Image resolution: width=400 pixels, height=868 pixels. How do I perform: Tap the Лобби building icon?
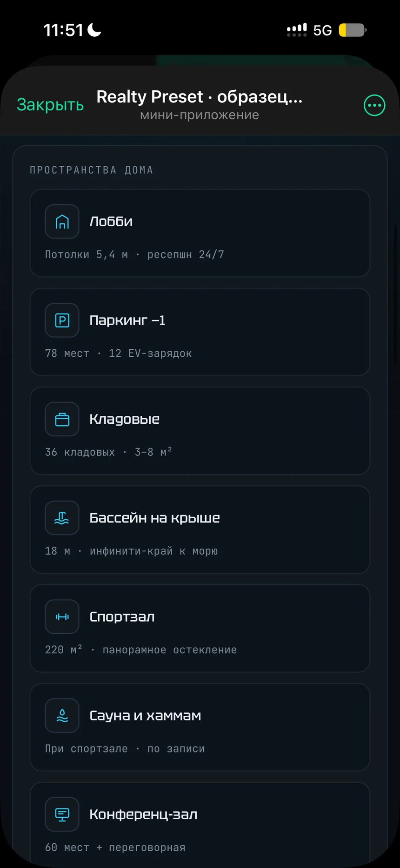point(62,222)
